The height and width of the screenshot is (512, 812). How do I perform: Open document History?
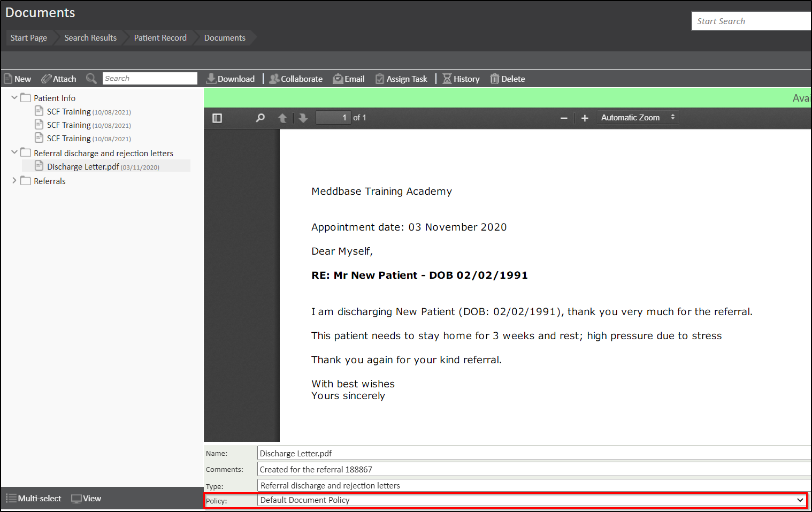coord(461,79)
